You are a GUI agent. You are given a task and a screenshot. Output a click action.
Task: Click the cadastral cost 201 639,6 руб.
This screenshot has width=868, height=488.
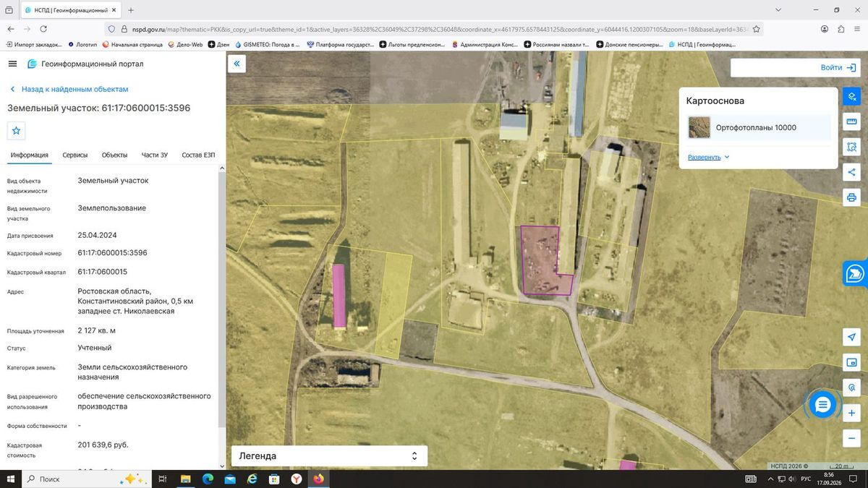(103, 445)
